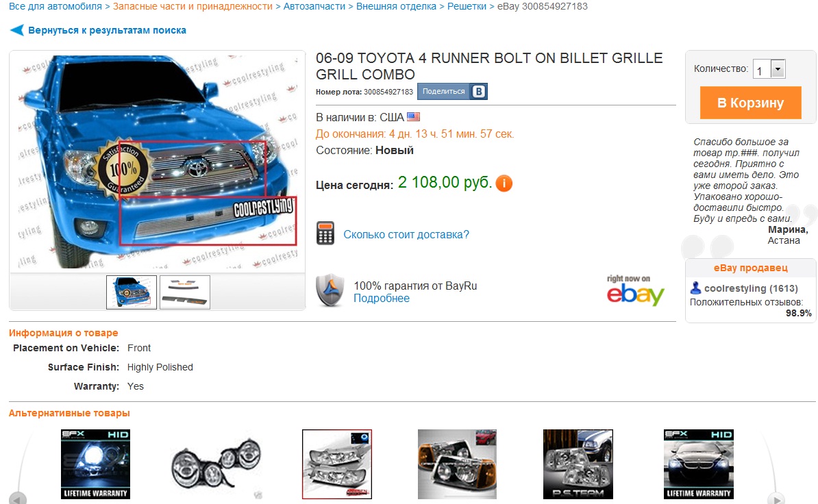This screenshot has height=504, width=818.
Task: Click the VK share icon
Action: (x=478, y=91)
